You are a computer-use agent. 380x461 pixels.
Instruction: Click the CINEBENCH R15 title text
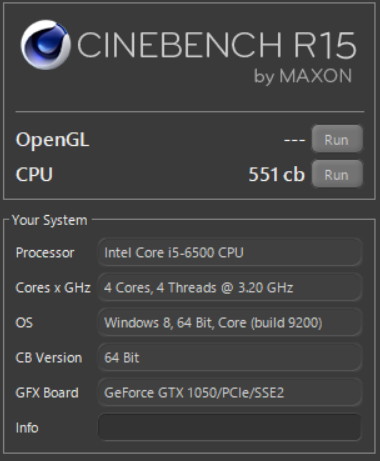click(217, 45)
